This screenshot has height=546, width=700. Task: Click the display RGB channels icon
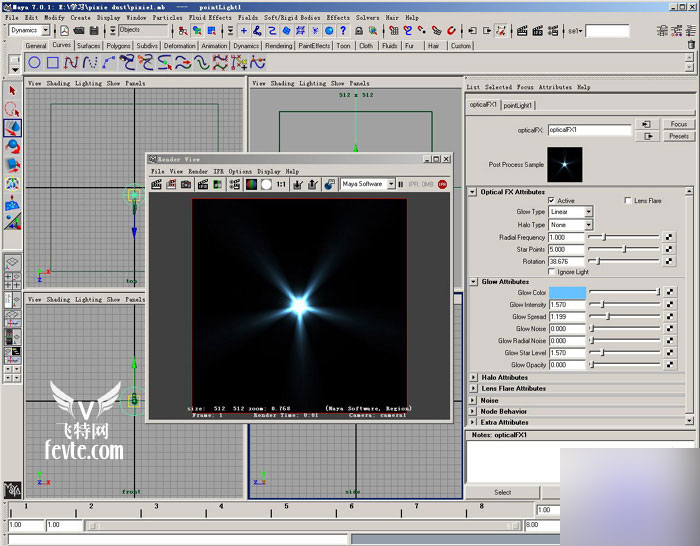click(x=251, y=184)
